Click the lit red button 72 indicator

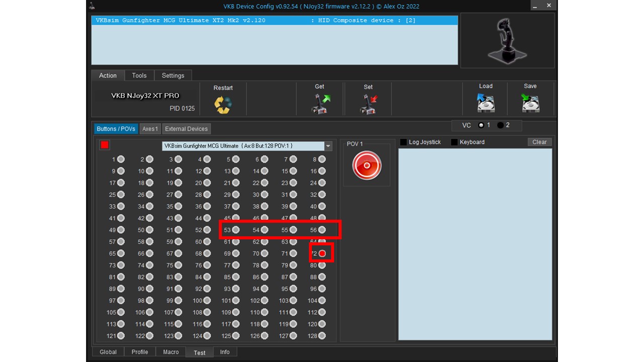323,254
